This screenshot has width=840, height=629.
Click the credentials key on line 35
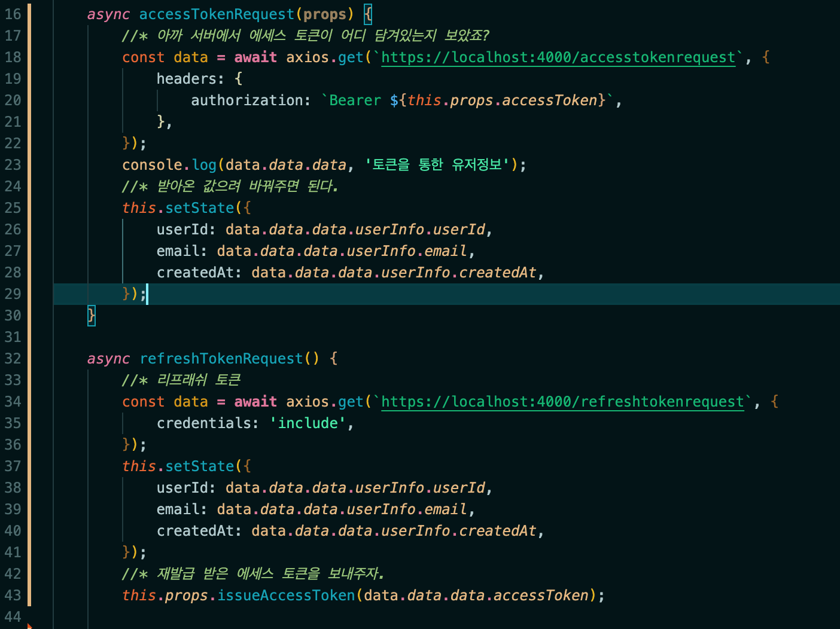coord(203,423)
